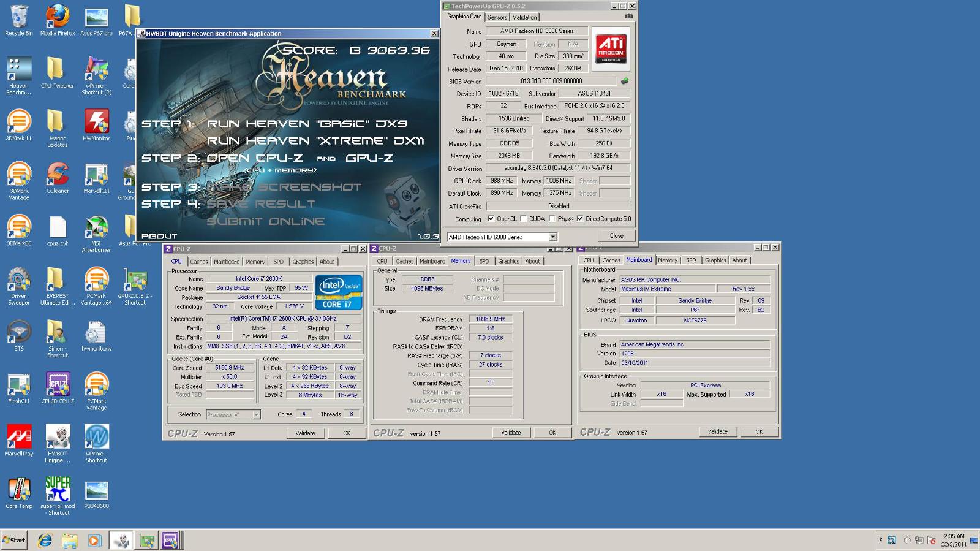This screenshot has width=980, height=551.
Task: Click OK in right CPU-Z window
Action: click(759, 432)
